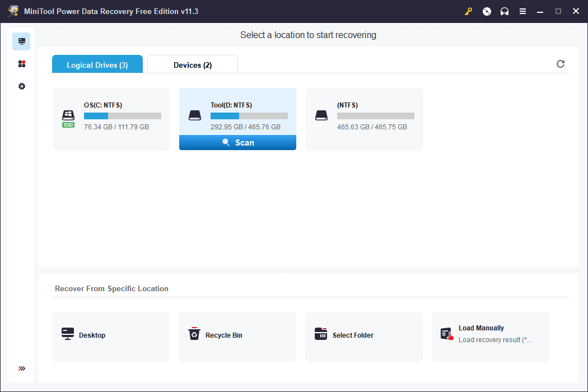Select This PC sidebar icon
The image size is (588, 392).
[21, 41]
